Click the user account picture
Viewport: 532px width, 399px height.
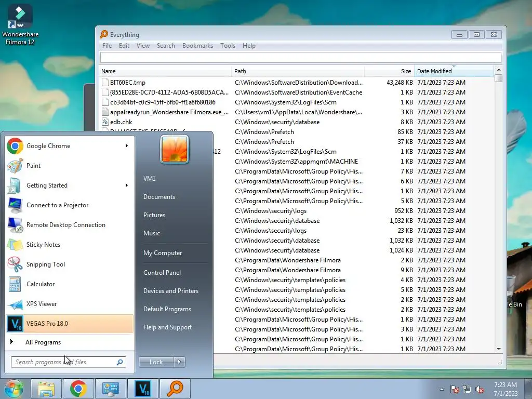pos(175,149)
